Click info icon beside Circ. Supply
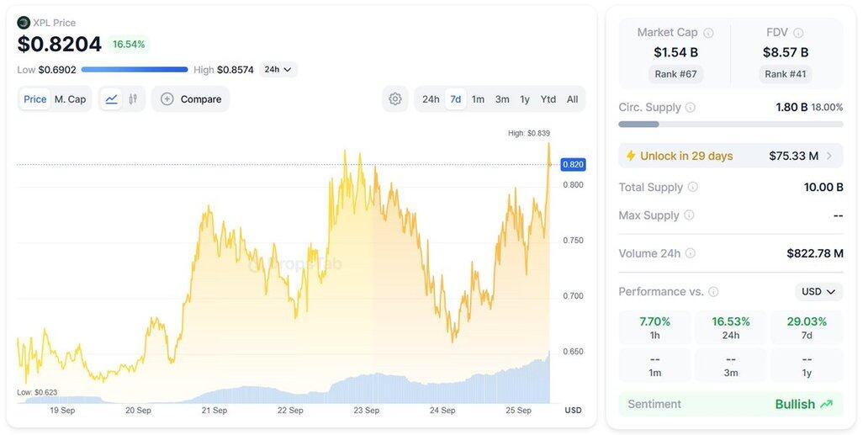868x435 pixels. [691, 108]
